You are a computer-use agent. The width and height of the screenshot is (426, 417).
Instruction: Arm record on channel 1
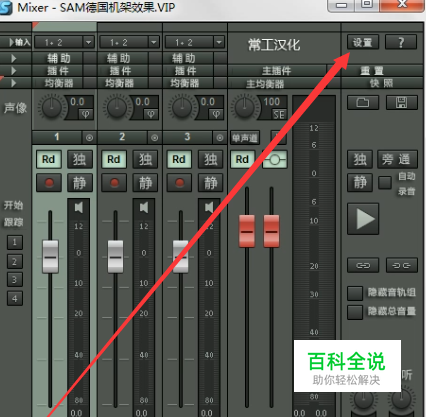tap(49, 183)
